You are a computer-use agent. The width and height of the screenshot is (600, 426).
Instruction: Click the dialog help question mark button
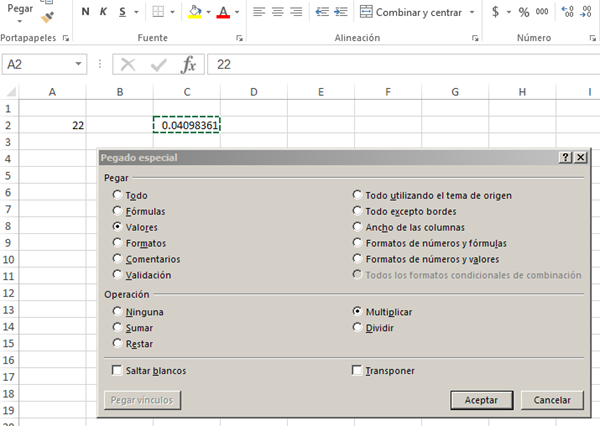tap(566, 158)
